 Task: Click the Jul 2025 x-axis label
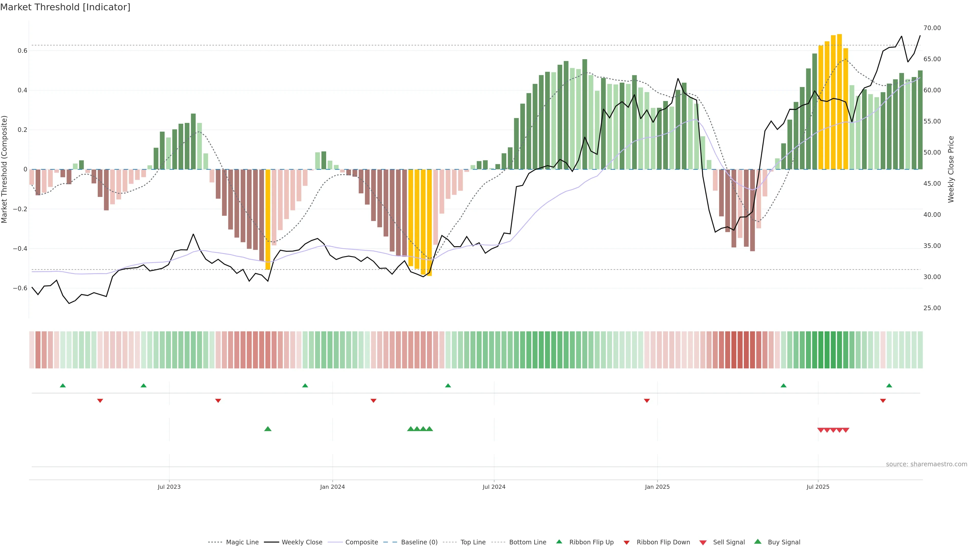click(818, 487)
